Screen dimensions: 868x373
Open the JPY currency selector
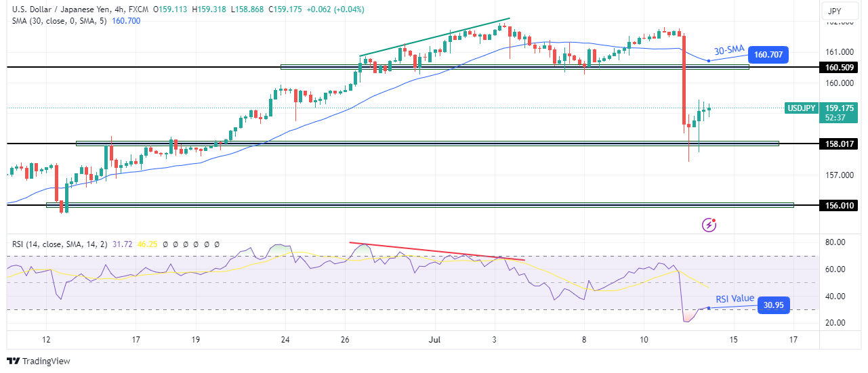pos(840,11)
